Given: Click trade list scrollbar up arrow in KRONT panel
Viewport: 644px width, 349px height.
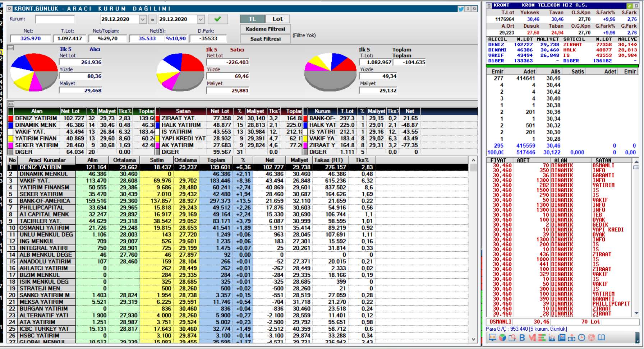Looking at the screenshot, I should (x=636, y=162).
